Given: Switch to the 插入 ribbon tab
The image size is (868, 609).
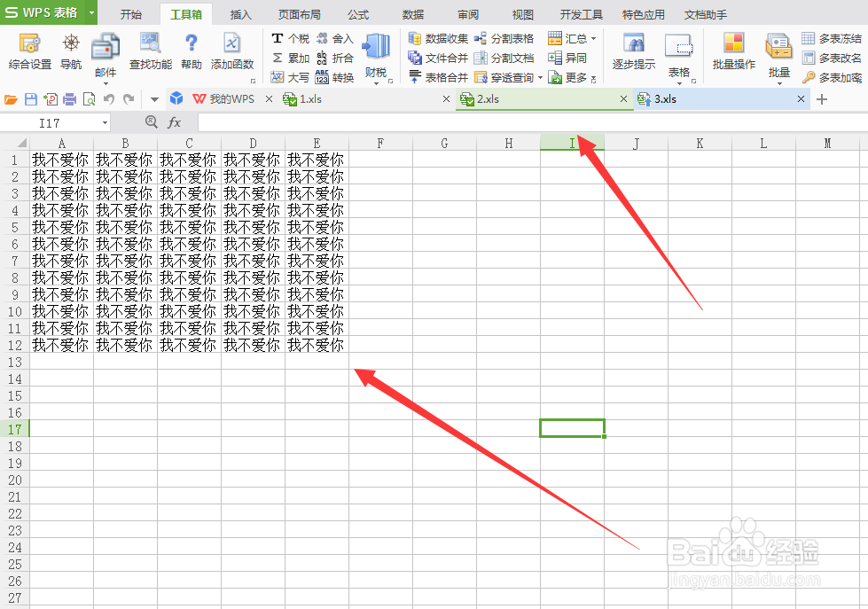Looking at the screenshot, I should click(x=241, y=14).
